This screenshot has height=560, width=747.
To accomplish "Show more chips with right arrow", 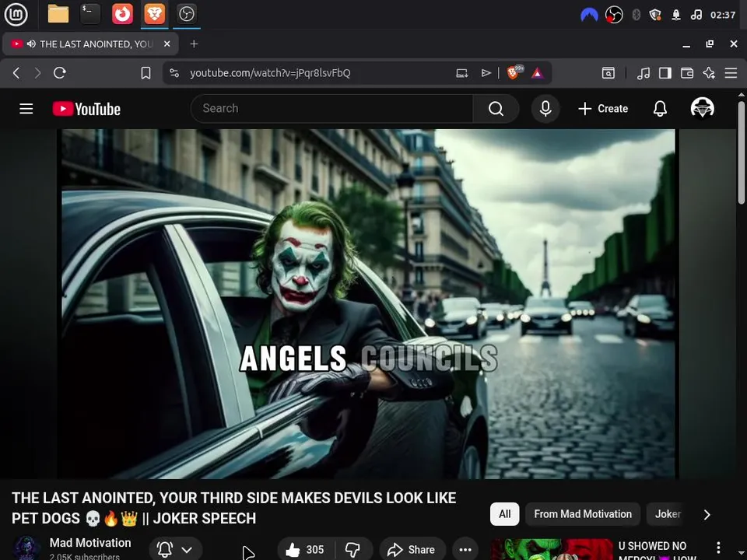I will (707, 514).
